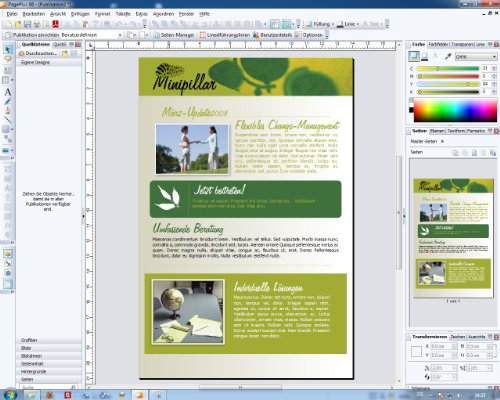Click the frame layout toggle icon in top toolbar
This screenshot has height=400, width=500.
pyautogui.click(x=275, y=24)
